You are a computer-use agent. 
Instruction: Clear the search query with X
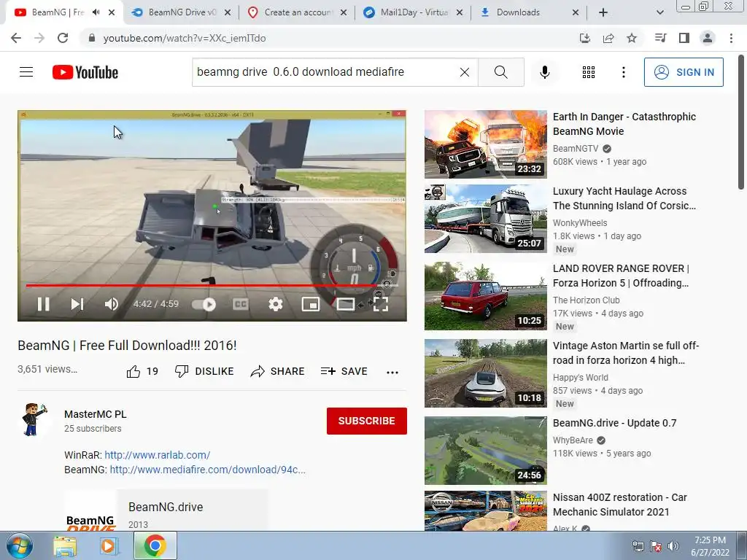click(465, 72)
